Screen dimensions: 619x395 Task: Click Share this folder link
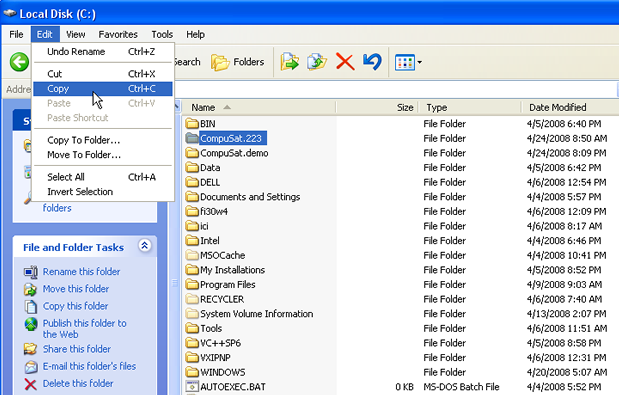[x=77, y=349]
